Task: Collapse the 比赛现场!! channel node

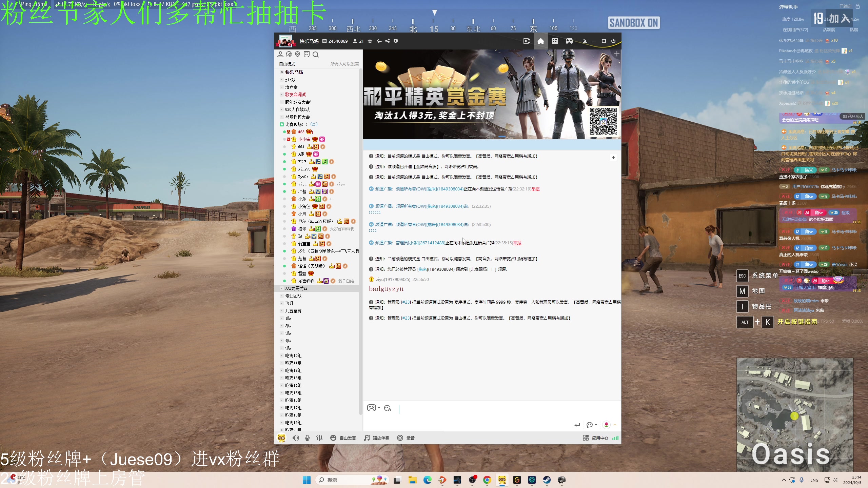Action: [x=281, y=124]
